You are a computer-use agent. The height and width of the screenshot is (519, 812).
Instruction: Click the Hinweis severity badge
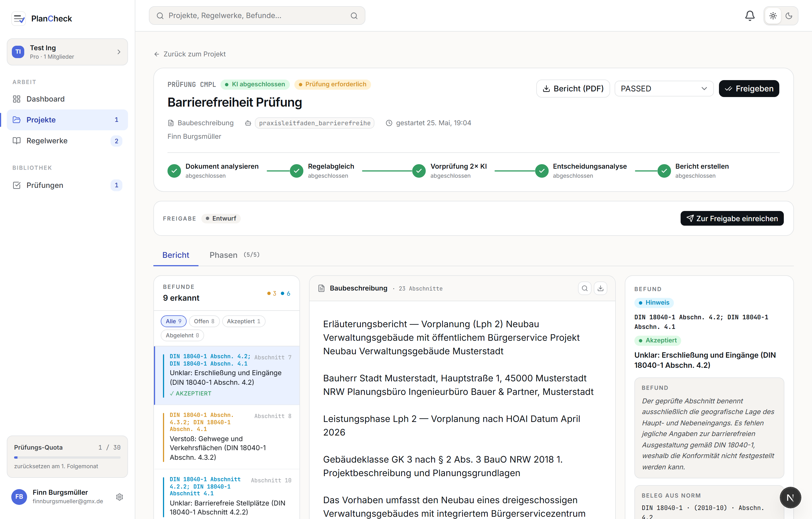654,302
